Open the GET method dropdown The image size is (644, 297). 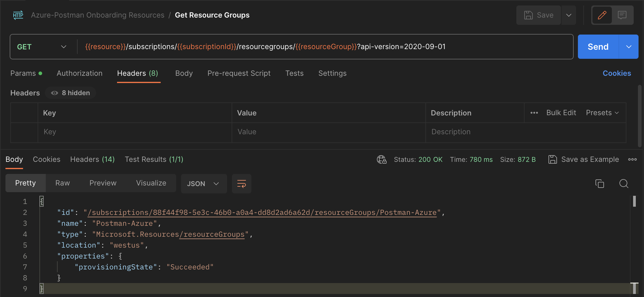tap(42, 47)
